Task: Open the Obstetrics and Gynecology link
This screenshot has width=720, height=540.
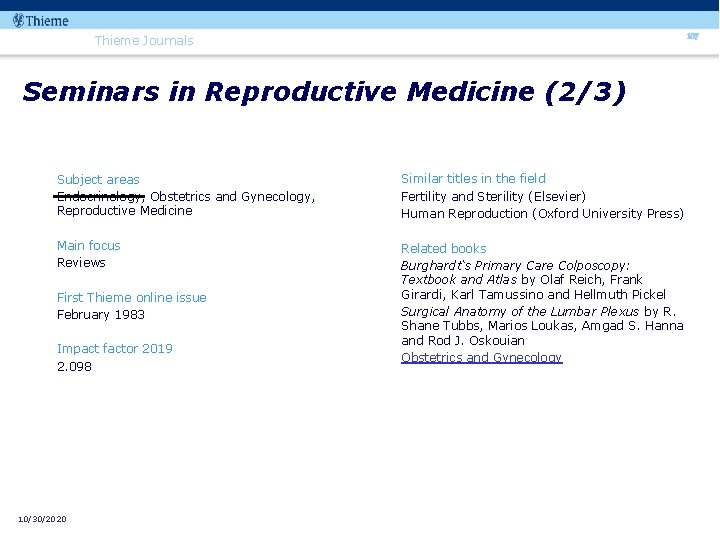Action: (482, 358)
